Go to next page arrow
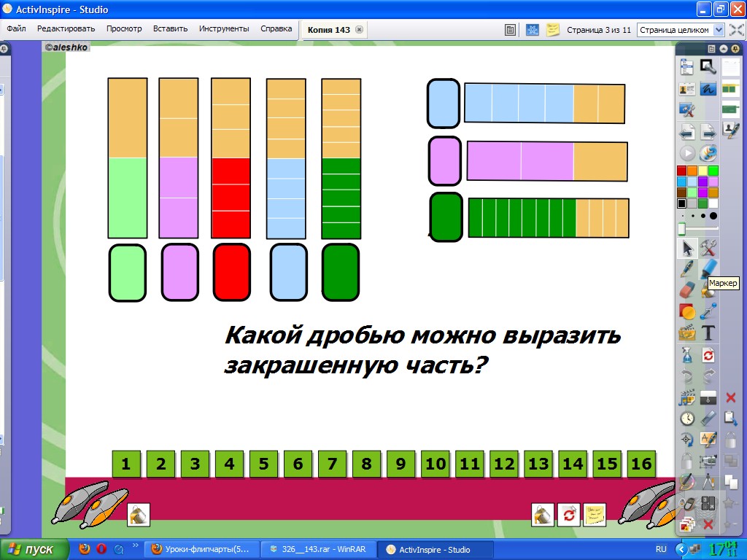This screenshot has height=560, width=747. point(708,132)
